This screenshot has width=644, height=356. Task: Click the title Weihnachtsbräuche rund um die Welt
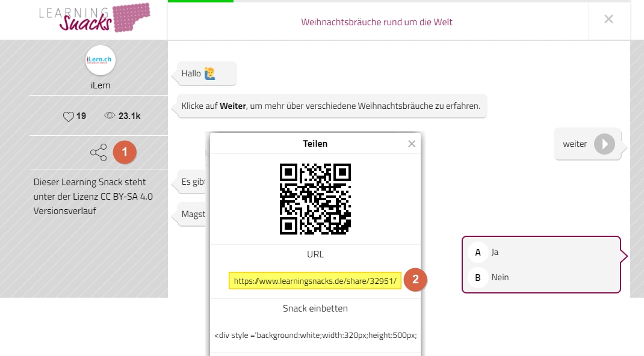click(377, 22)
